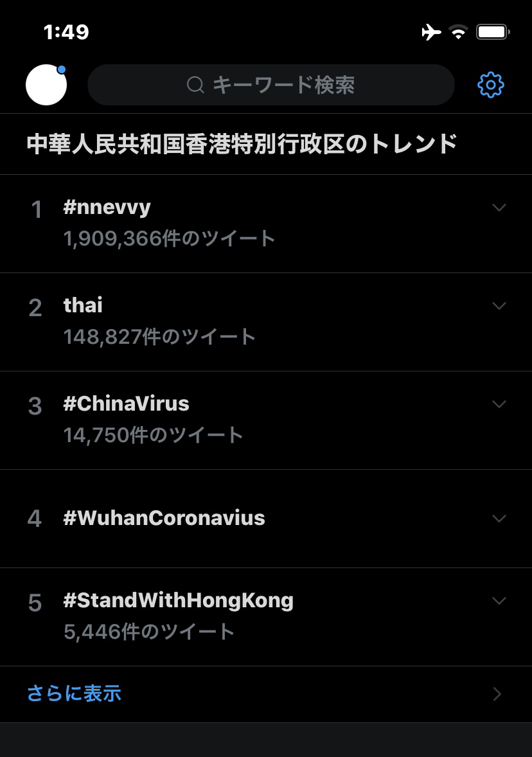Click the arrow next to さらに表示
Screen dimensions: 532x757
tap(497, 694)
